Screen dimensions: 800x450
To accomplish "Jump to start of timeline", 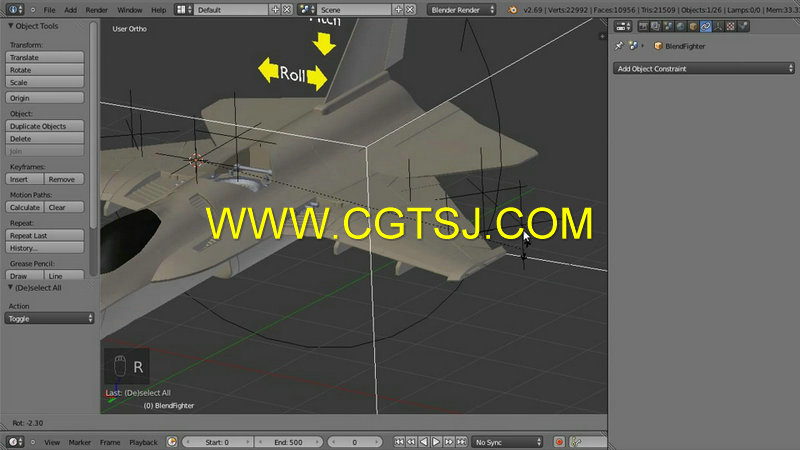I will 399,442.
